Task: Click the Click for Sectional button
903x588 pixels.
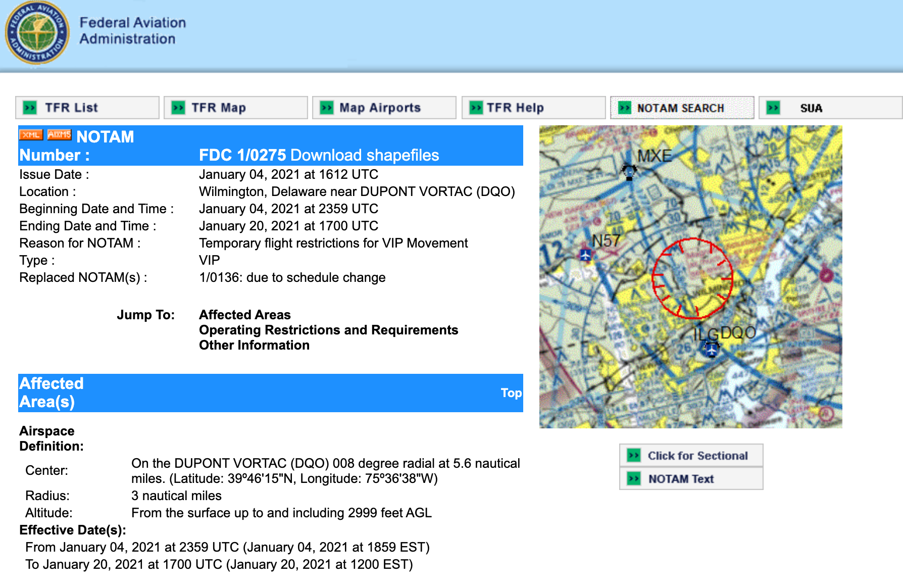Action: click(691, 456)
